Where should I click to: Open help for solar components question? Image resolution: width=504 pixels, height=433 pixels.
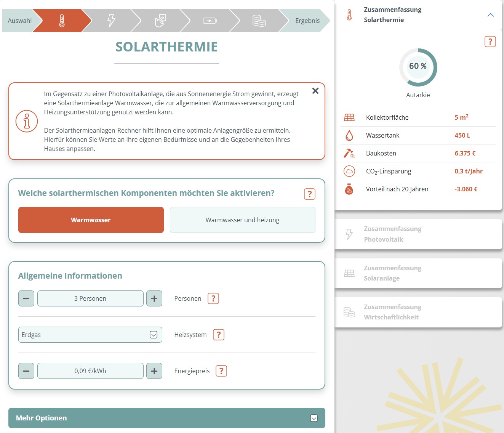click(310, 194)
